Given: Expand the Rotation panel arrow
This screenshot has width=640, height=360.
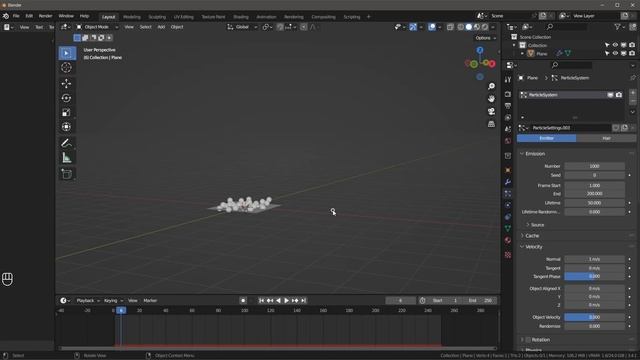Looking at the screenshot, I should 522,340.
